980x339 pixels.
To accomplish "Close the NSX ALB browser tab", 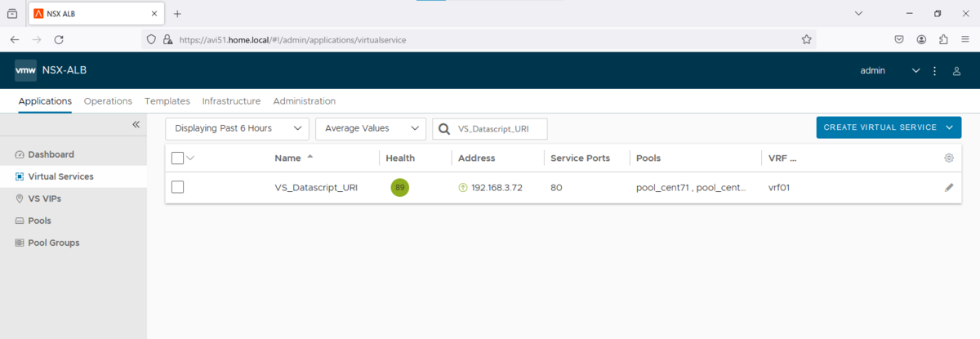I will pos(154,14).
